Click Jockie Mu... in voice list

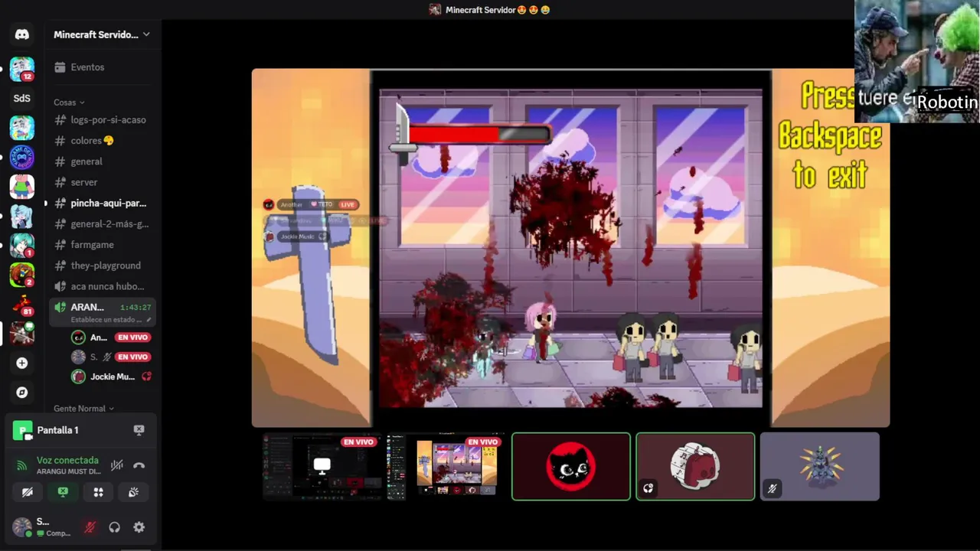[111, 377]
